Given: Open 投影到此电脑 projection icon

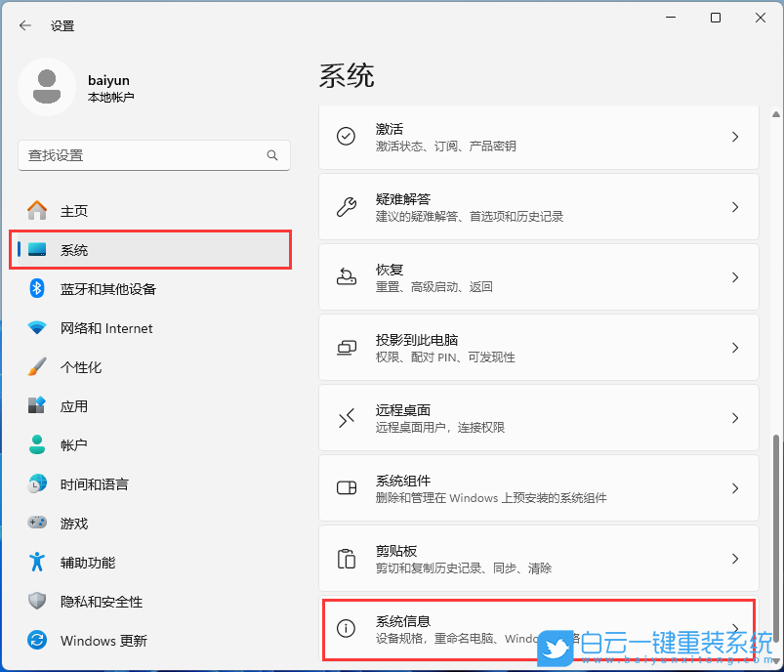Looking at the screenshot, I should [346, 347].
